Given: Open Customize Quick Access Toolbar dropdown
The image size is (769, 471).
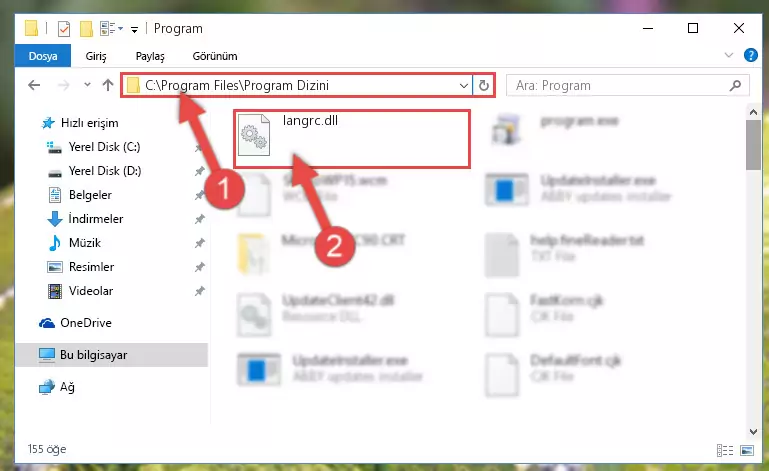Looking at the screenshot, I should coord(134,30).
